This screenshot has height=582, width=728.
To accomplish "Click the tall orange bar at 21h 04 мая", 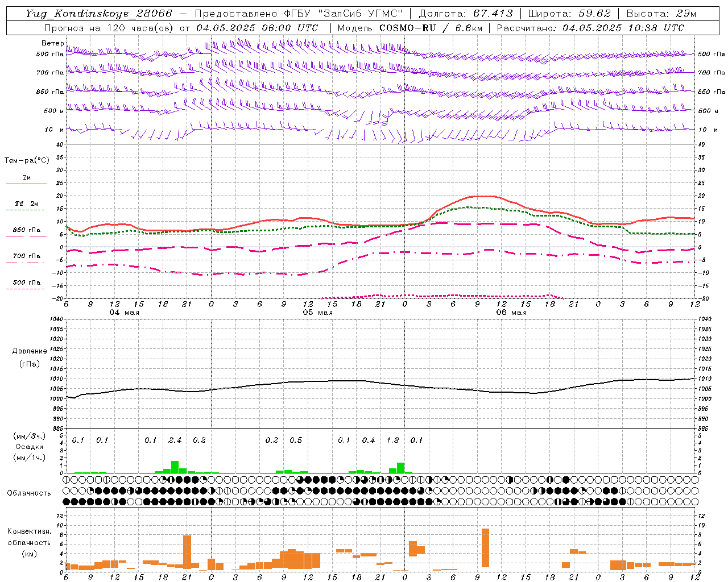I will click(187, 551).
